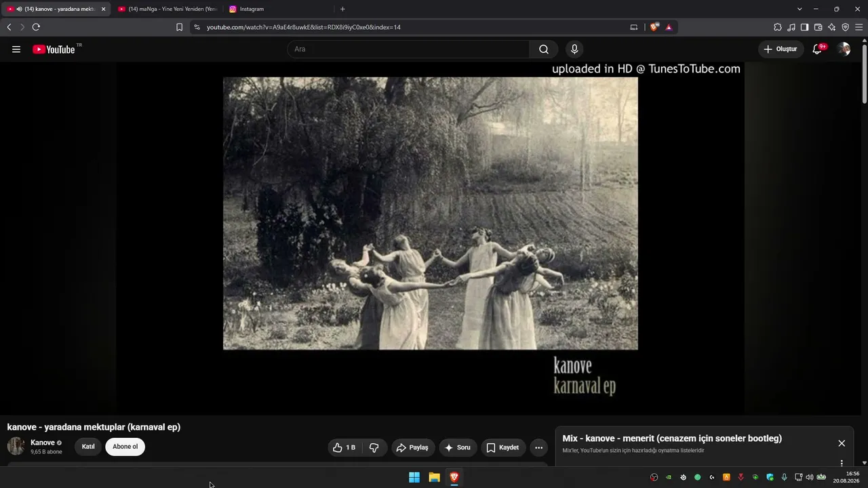This screenshot has height=488, width=868.
Task: Like the video with thumbs-up button
Action: (344, 447)
